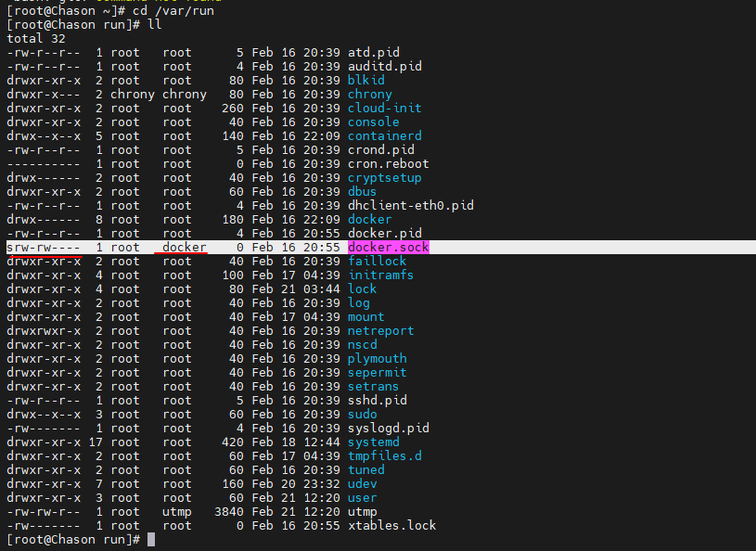Image resolution: width=756 pixels, height=551 pixels.
Task: Click the highlighted docker.sock filename
Action: coord(388,248)
